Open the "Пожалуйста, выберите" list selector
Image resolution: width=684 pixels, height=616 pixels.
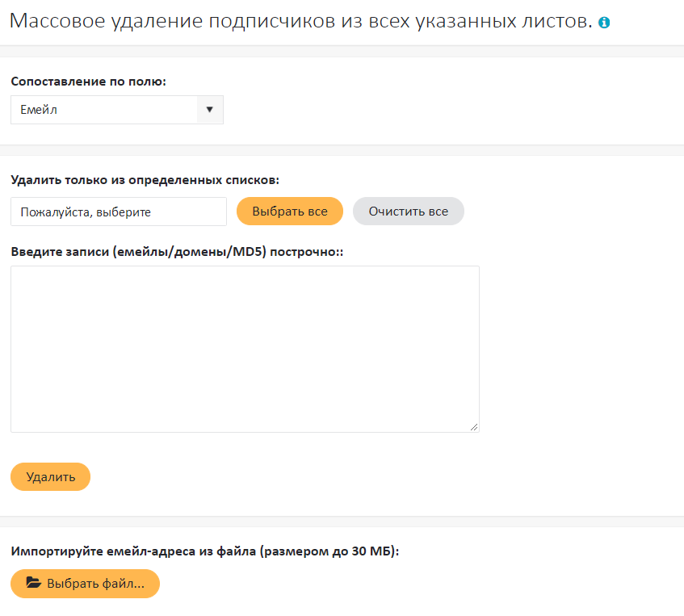[119, 212]
